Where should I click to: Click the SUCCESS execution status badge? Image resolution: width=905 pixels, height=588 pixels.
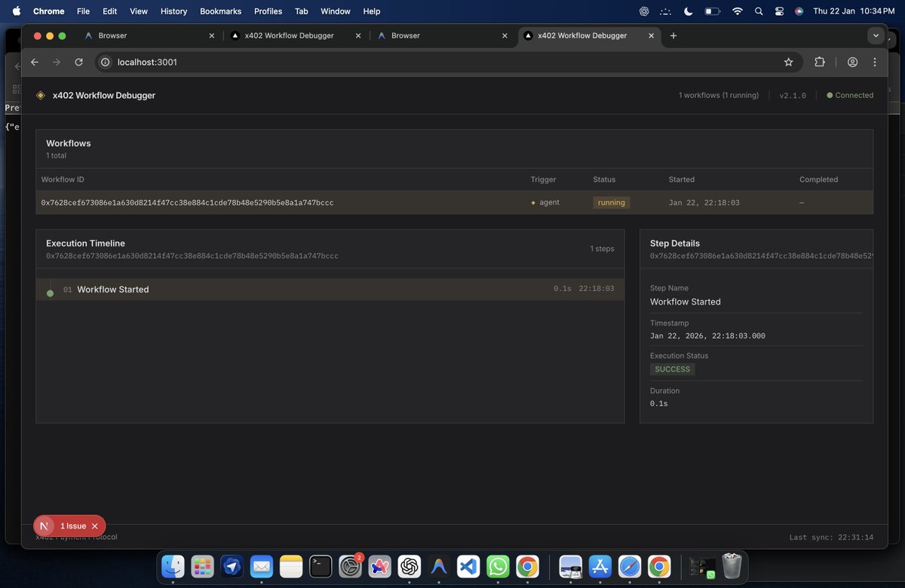click(x=672, y=369)
